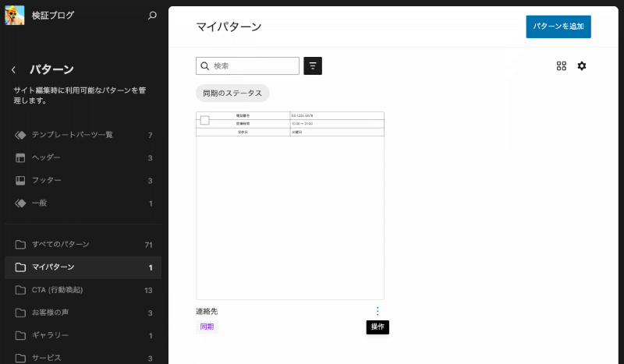Open テンプレートパーツ一覧 category
This screenshot has height=364, width=624.
[x=83, y=136]
